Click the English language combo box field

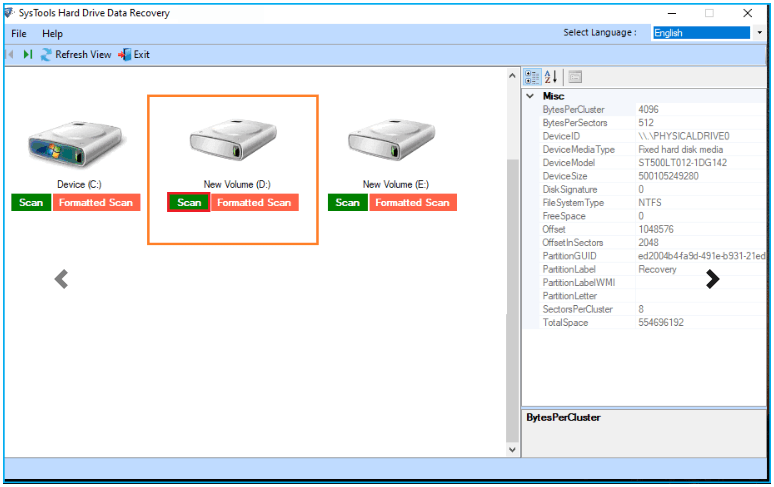click(x=701, y=33)
